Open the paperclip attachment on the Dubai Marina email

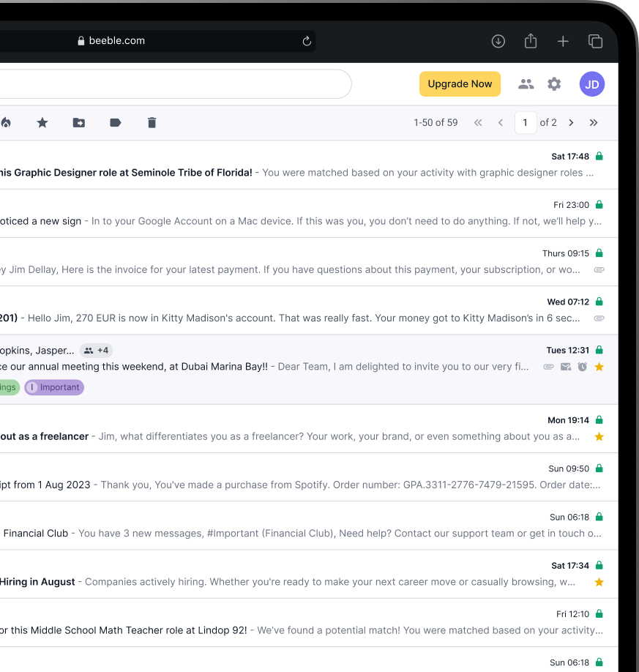tap(549, 366)
